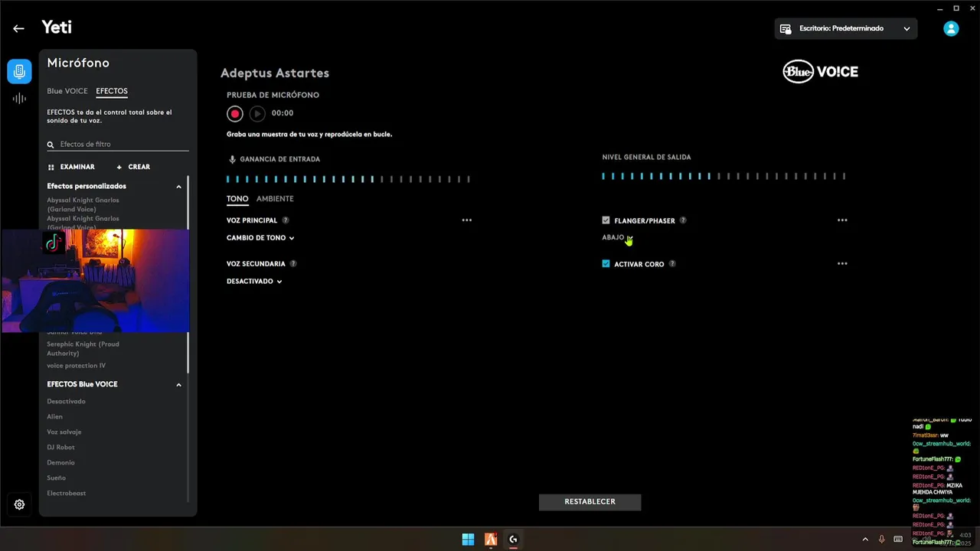Open the settings gear icon

click(x=19, y=504)
